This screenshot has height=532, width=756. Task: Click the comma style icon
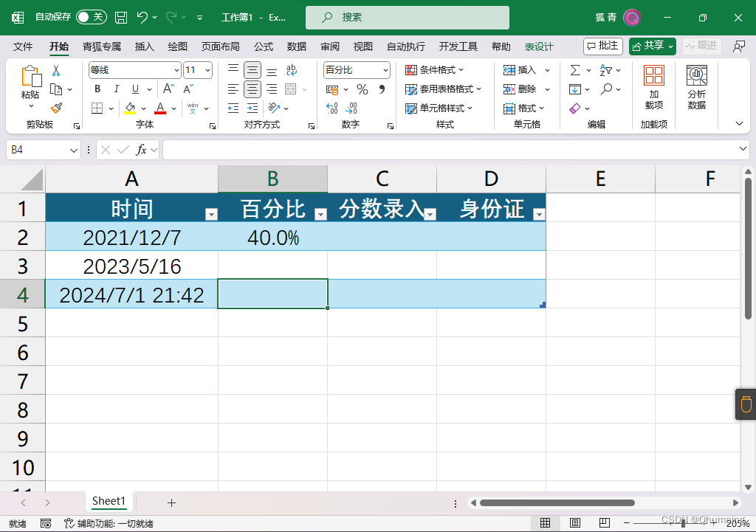tap(383, 89)
